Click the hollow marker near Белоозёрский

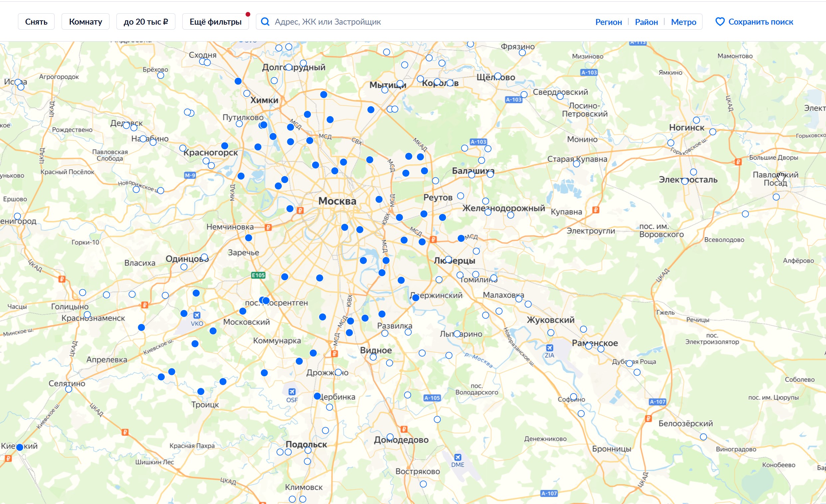point(703,437)
